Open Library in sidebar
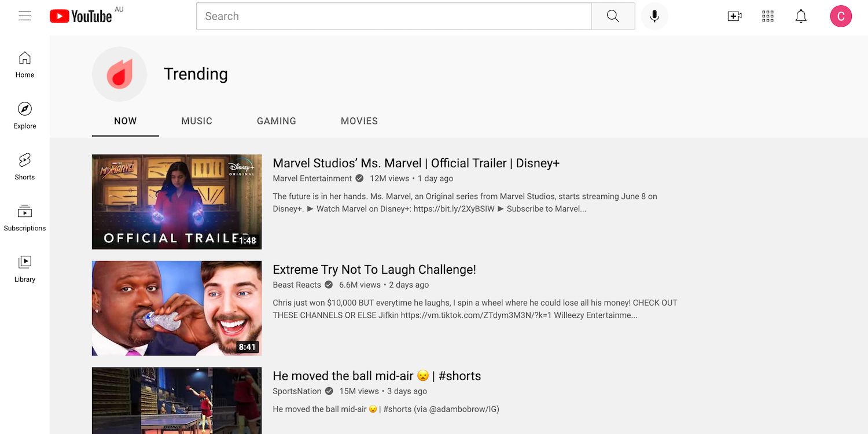 click(25, 269)
